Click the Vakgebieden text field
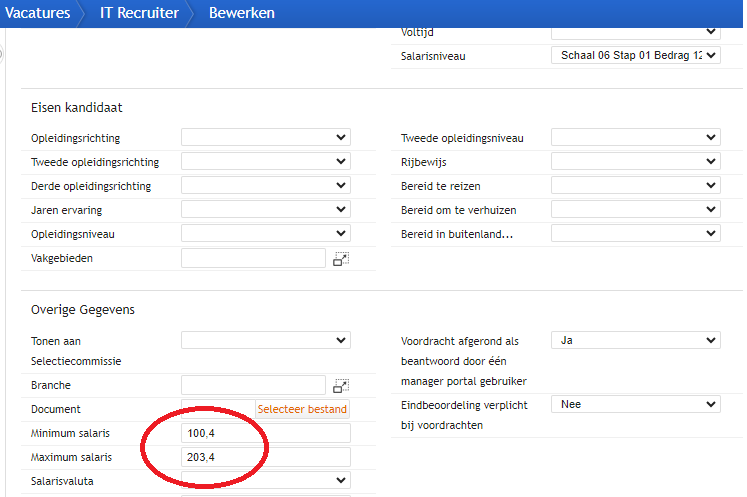Viewport: 747px width, 497px height. point(253,258)
